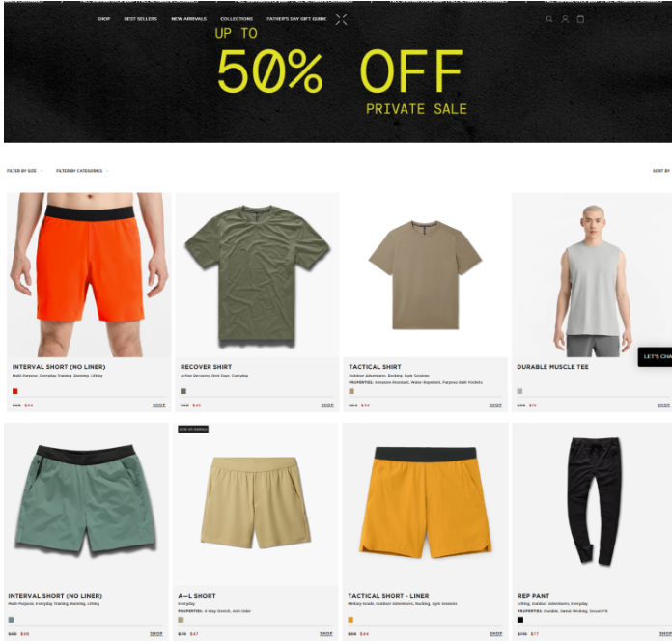Expand the Filter By Categories dropdown
This screenshot has width=672, height=643.
pyautogui.click(x=82, y=171)
